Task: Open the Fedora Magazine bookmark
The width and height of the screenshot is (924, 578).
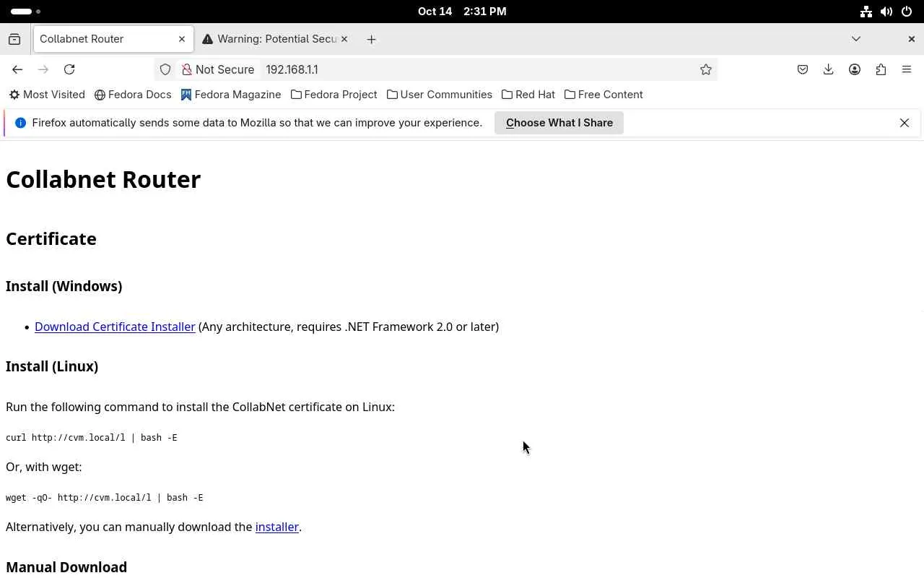Action: click(231, 95)
